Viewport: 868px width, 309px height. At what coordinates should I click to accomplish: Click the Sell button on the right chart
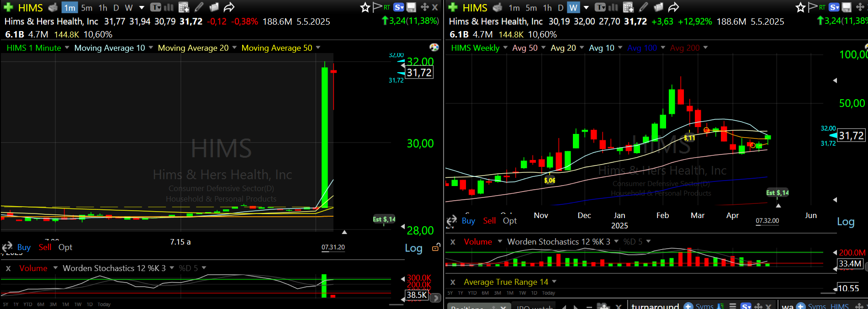tap(489, 221)
